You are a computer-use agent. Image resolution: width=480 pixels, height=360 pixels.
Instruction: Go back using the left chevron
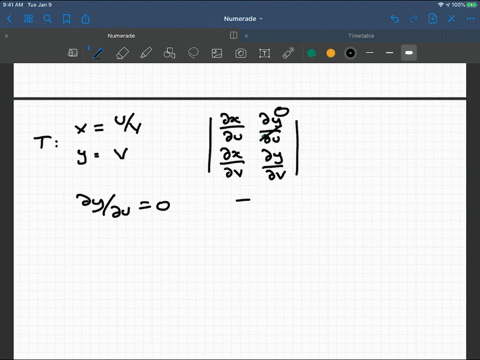[x=9, y=19]
